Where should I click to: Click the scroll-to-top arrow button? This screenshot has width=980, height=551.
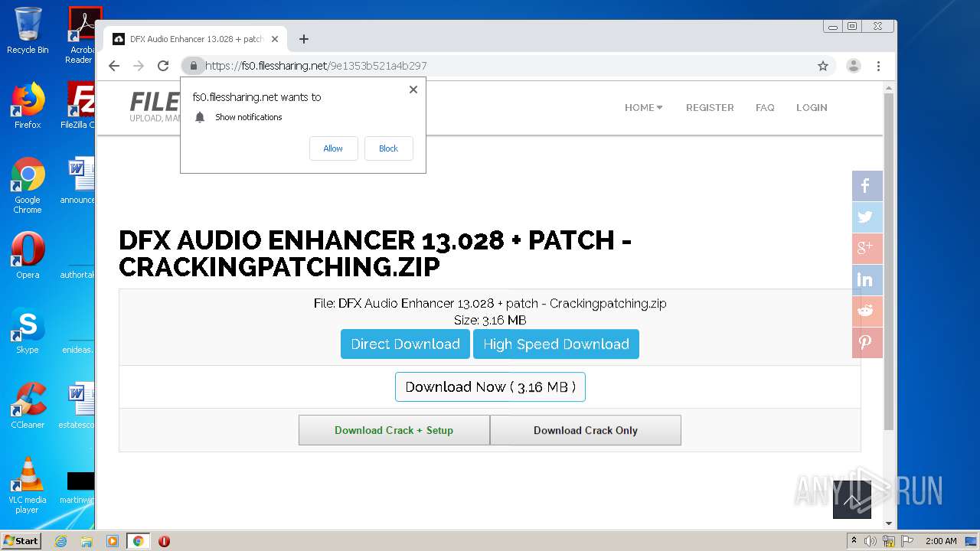(x=852, y=500)
